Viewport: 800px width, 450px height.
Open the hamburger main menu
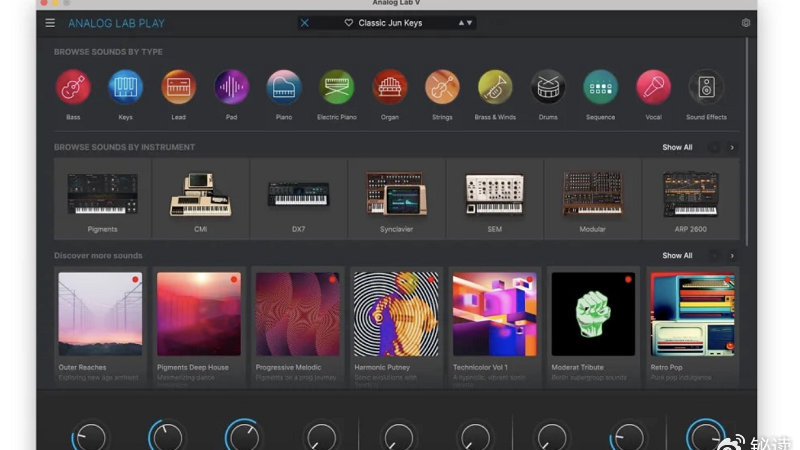pyautogui.click(x=50, y=23)
